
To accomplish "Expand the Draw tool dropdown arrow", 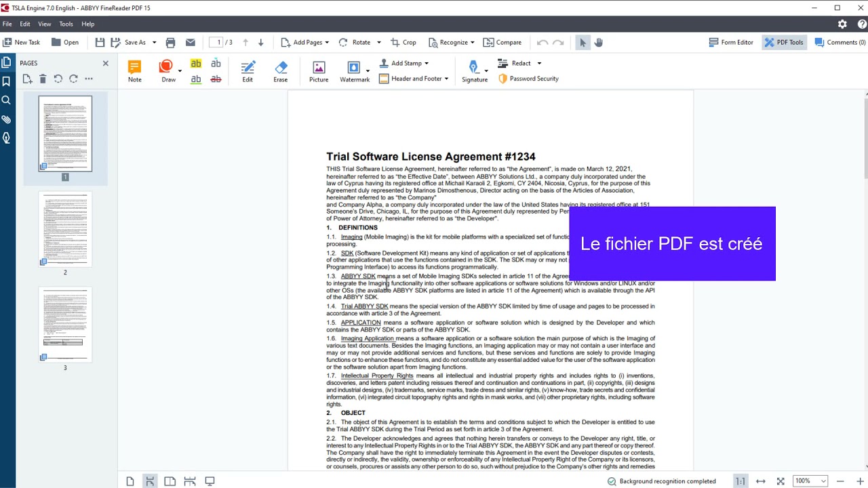I will (x=180, y=70).
